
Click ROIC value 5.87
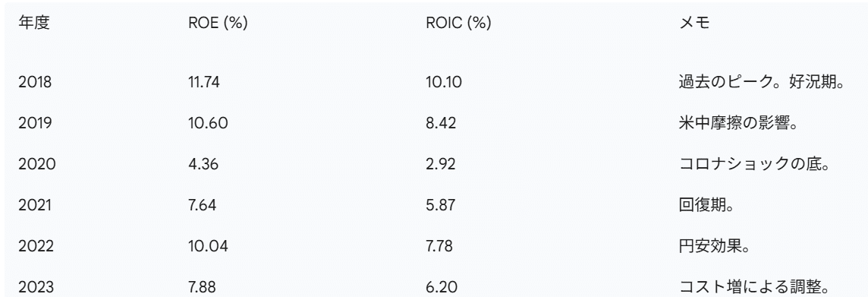[x=440, y=205]
